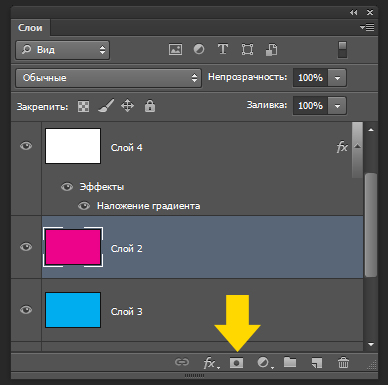388x385 pixels.
Task: Open the Непрозрачность opacity dropdown arrow
Action: (x=337, y=78)
